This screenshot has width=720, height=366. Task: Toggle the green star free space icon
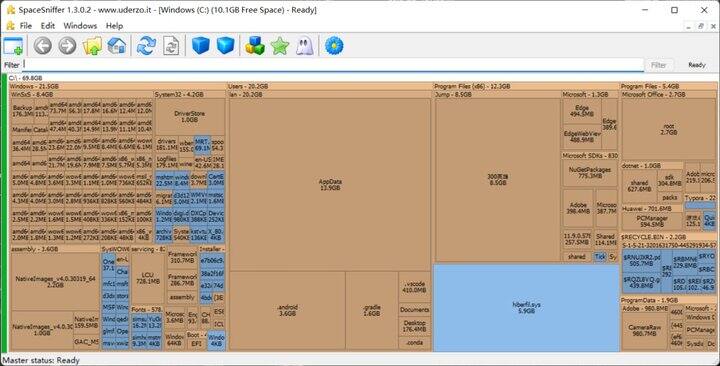click(x=280, y=46)
